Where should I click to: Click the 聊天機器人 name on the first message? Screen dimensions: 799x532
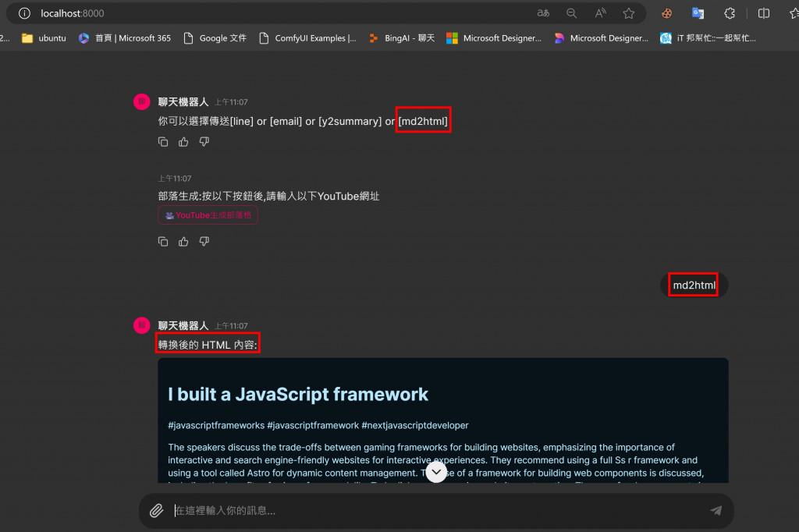(x=183, y=102)
